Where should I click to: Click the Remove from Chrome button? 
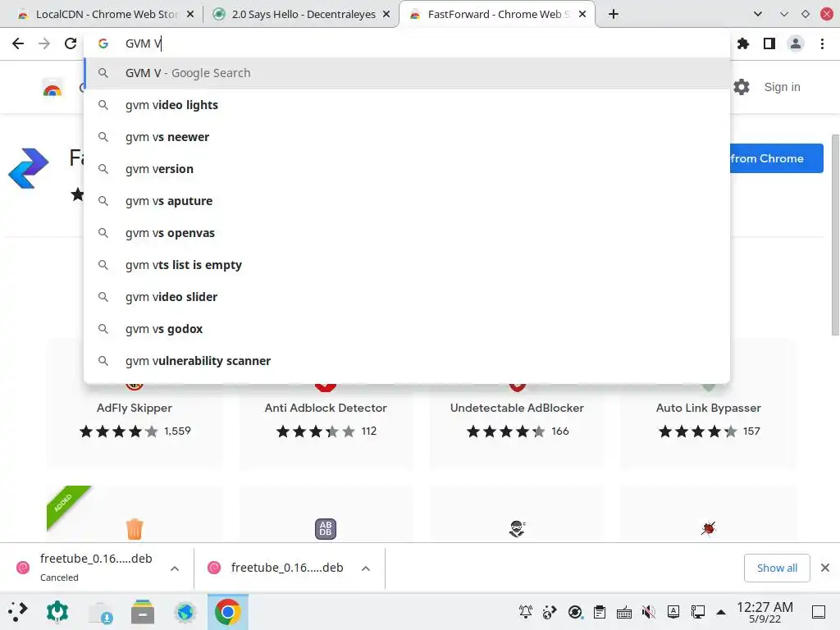[x=776, y=158]
